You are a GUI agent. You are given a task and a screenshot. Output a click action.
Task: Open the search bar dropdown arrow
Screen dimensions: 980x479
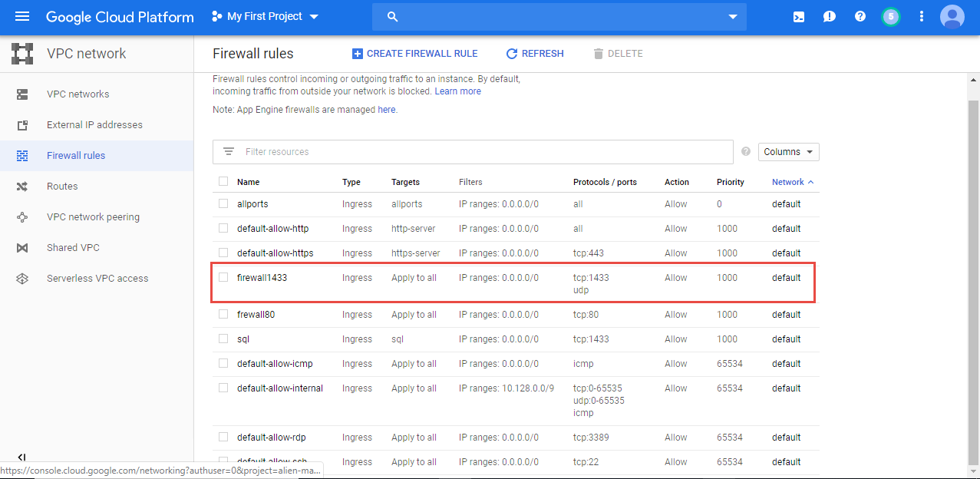coord(731,16)
